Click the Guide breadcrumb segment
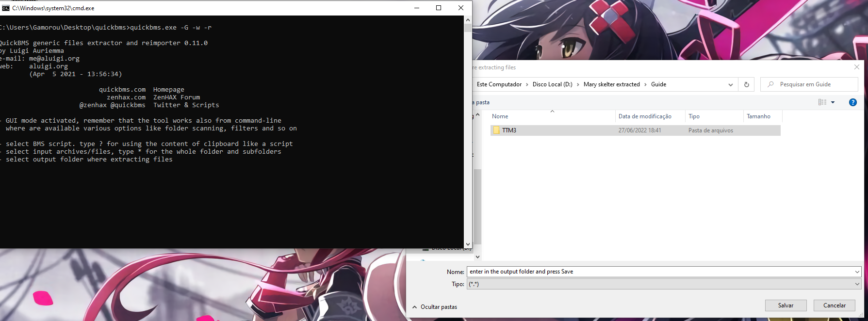This screenshot has width=868, height=321. (658, 84)
